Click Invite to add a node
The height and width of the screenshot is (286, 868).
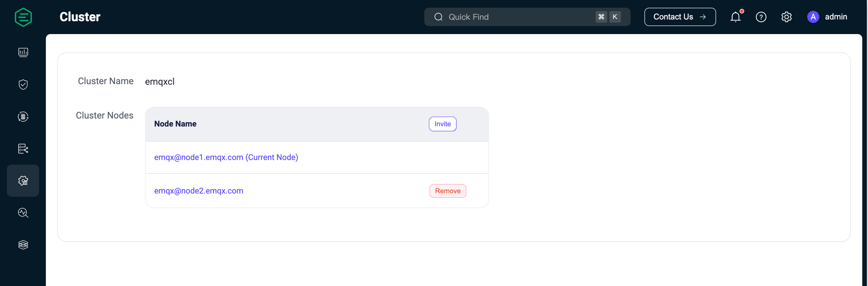[442, 124]
